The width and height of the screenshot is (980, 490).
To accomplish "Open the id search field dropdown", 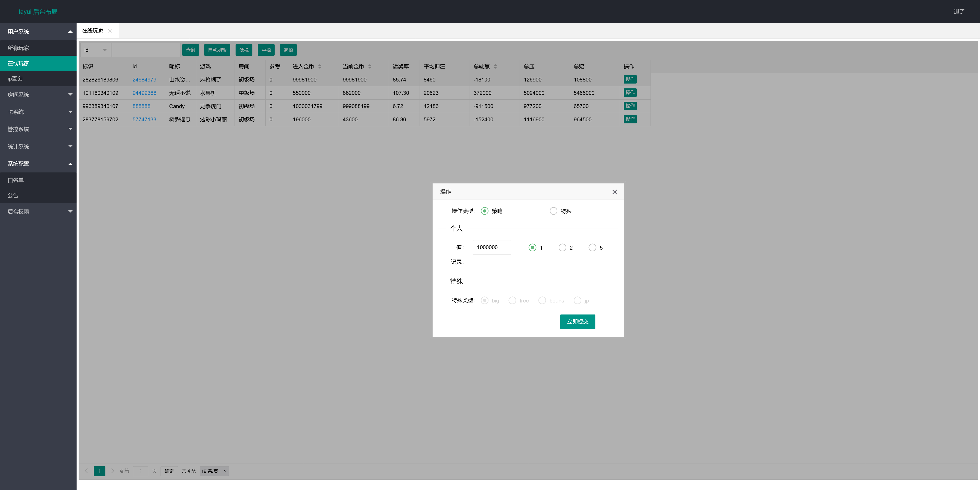I will pyautogui.click(x=95, y=50).
